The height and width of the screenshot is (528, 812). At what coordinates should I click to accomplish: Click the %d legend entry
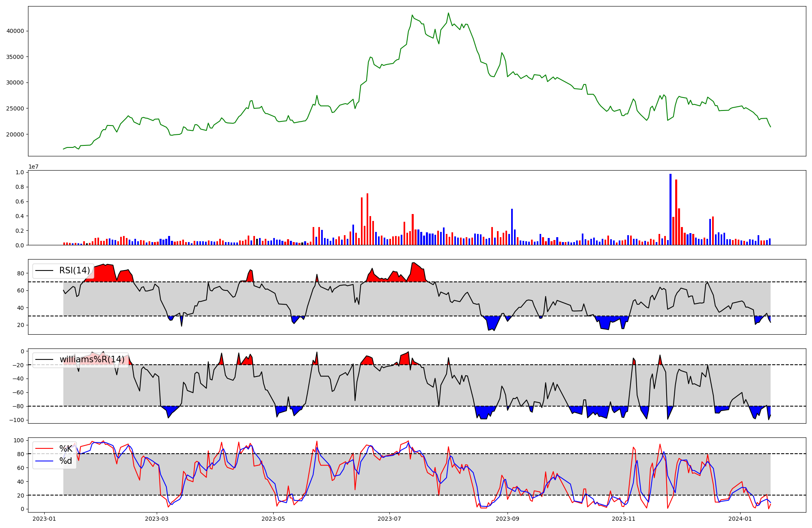pos(66,461)
